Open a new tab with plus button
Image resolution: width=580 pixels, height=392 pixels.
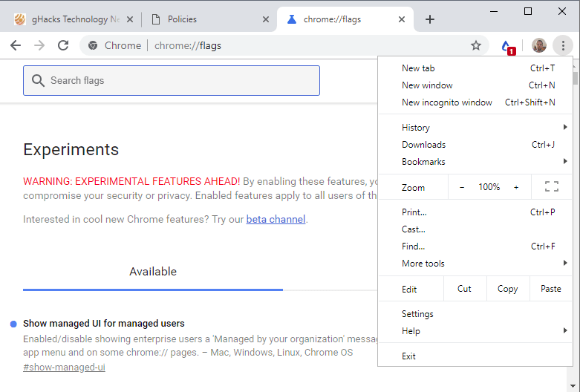tap(430, 19)
